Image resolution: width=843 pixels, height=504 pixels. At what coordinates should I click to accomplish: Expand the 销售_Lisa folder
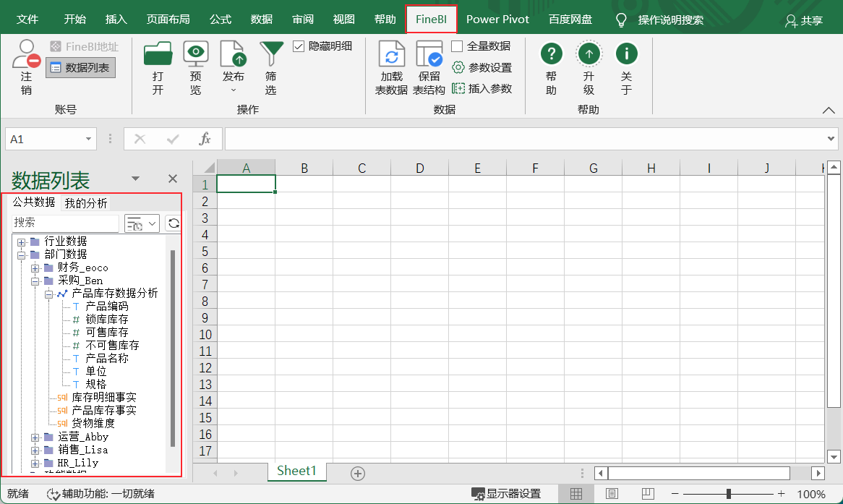point(35,450)
